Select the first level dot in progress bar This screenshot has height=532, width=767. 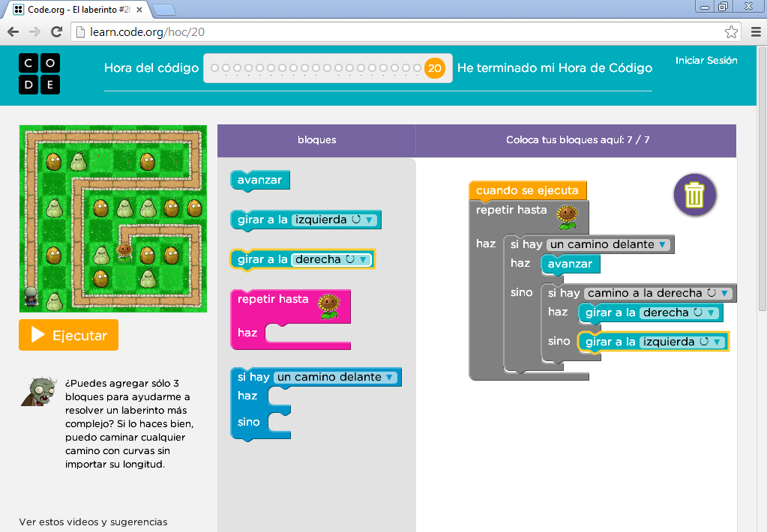click(x=214, y=68)
